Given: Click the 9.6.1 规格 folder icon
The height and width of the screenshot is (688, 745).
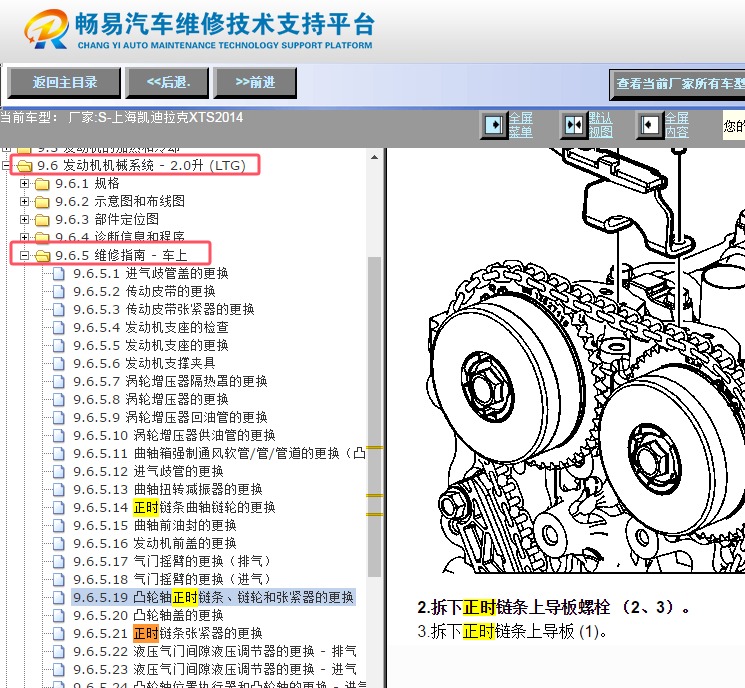Looking at the screenshot, I should coord(42,184).
